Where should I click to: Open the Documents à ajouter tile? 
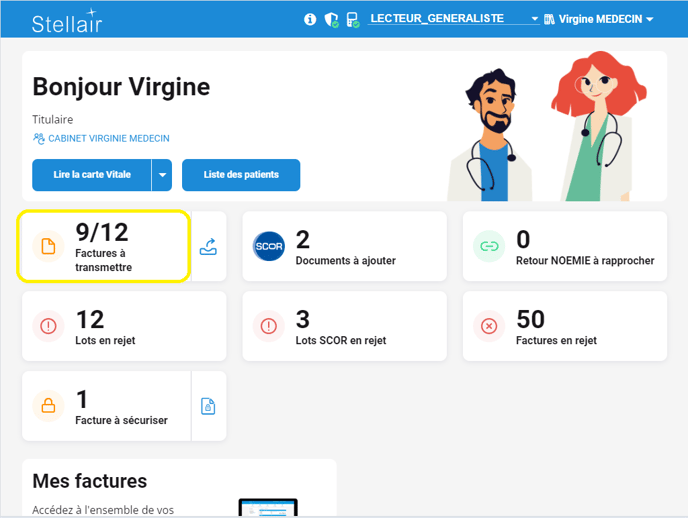coord(344,246)
